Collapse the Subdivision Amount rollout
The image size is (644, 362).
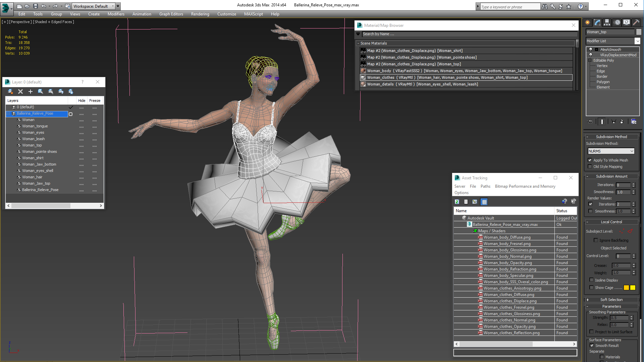(x=611, y=176)
